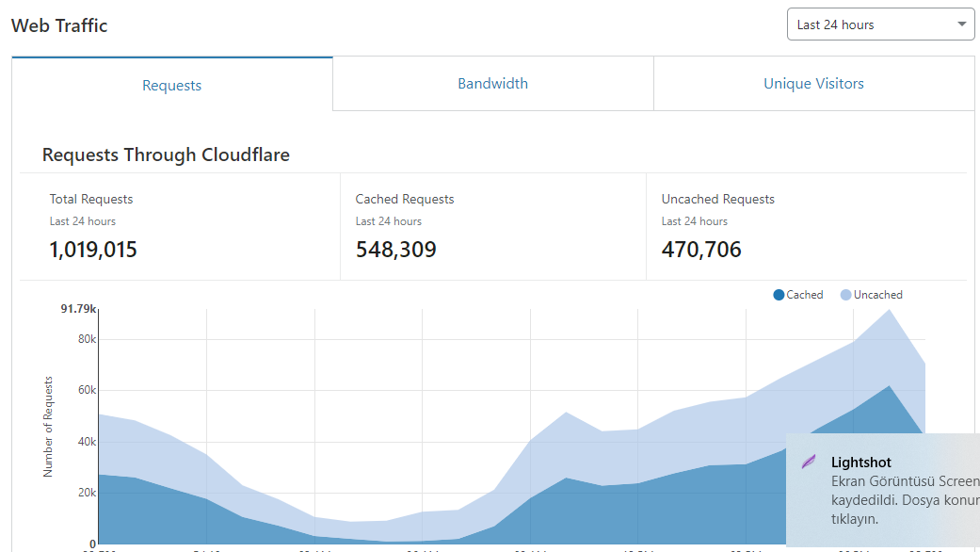Image resolution: width=980 pixels, height=552 pixels.
Task: Click the Cached Requests value 548,309
Action: coord(396,250)
